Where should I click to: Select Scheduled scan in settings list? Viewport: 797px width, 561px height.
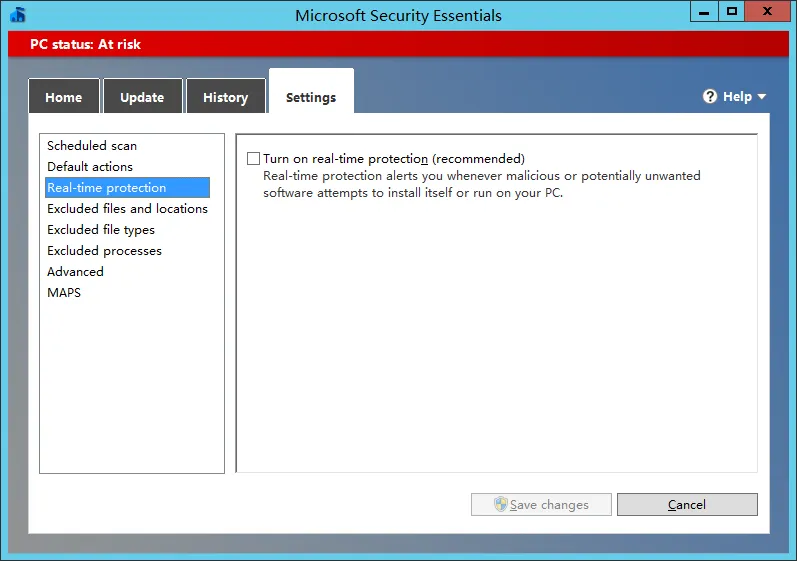coord(127,146)
